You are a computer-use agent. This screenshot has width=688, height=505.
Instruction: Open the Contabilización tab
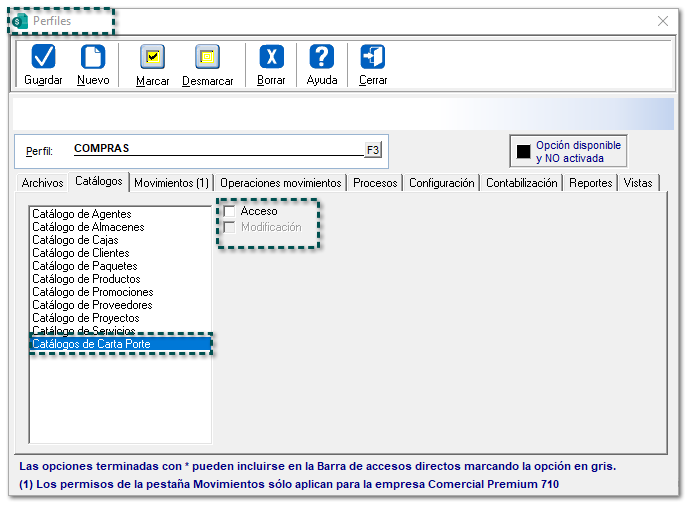click(521, 183)
